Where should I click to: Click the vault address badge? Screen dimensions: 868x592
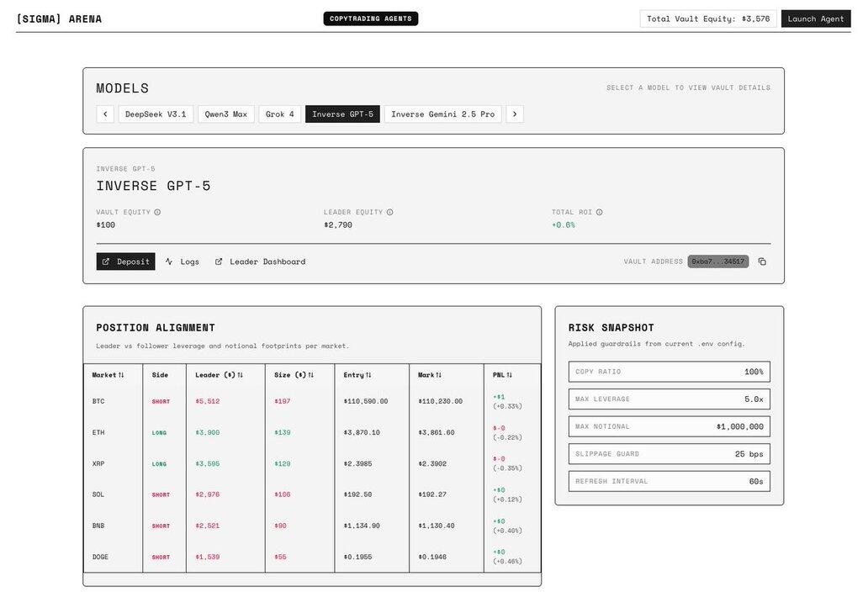[717, 262]
